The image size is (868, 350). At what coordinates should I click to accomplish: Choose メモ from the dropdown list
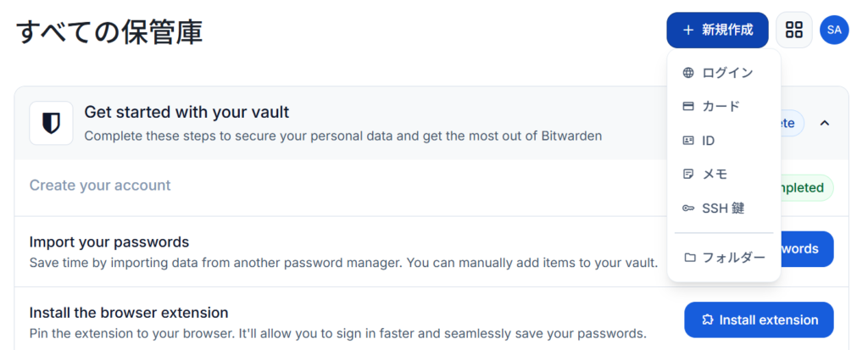click(724, 175)
